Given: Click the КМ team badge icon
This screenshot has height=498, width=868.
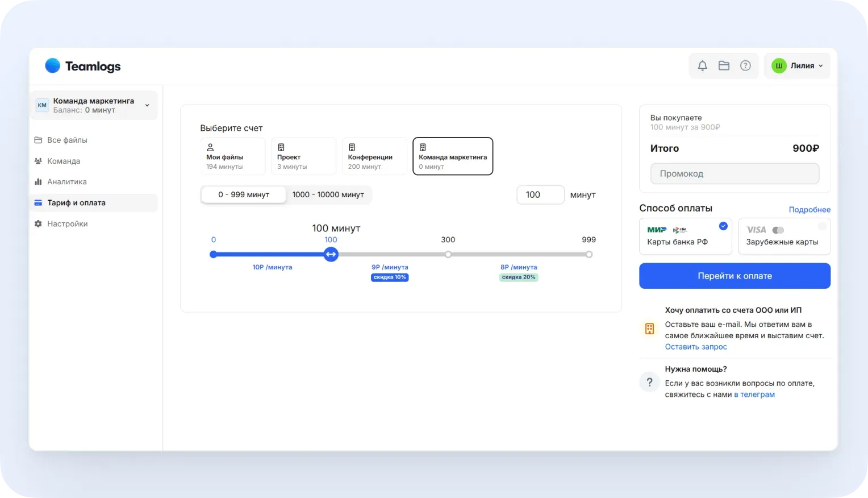Looking at the screenshot, I should (x=42, y=105).
